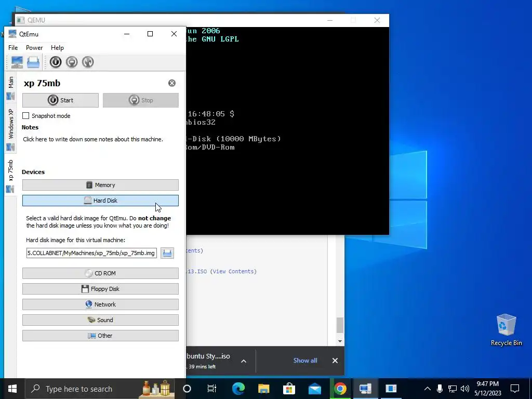Switch to the Windows XP tab
Screen dimensions: 532x399
click(x=10, y=129)
